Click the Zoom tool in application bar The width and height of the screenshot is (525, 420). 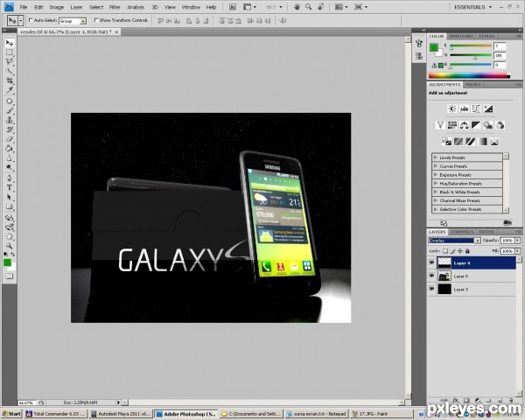tap(308, 7)
